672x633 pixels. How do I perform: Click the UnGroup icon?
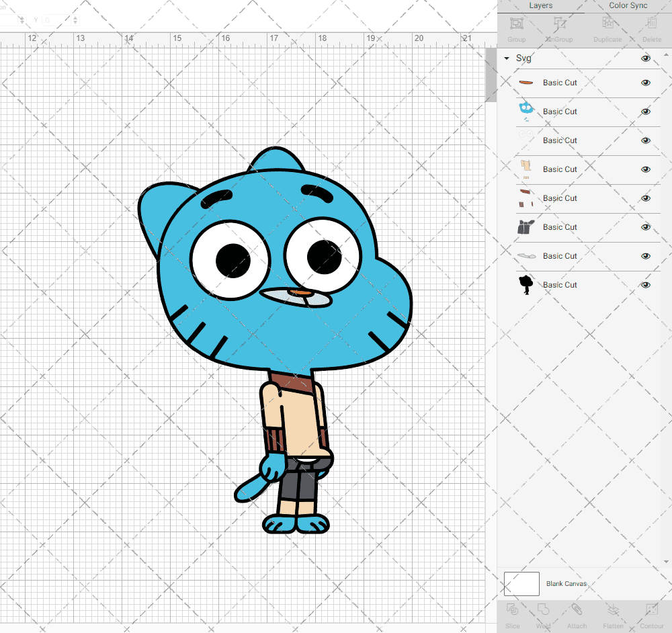click(559, 23)
